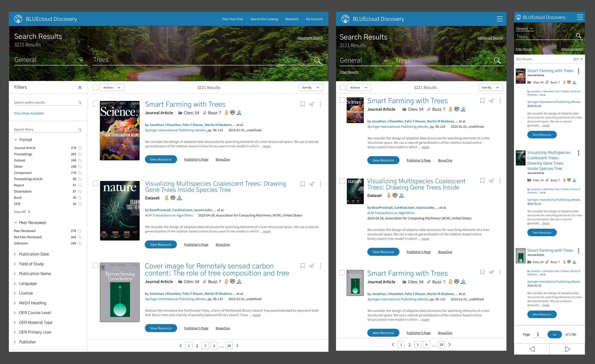
Task: Click the page number input field on mobile
Action: point(538,334)
